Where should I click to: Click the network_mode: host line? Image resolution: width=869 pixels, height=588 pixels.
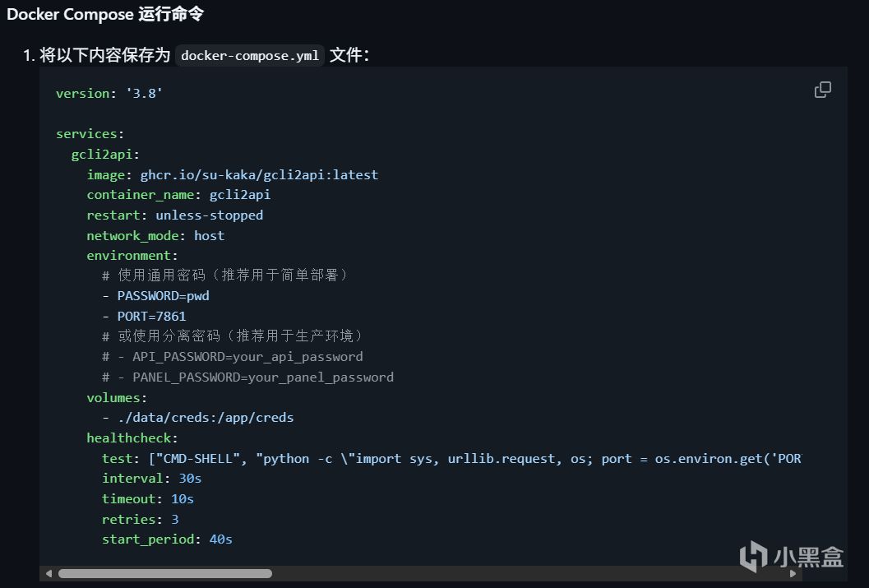point(155,235)
